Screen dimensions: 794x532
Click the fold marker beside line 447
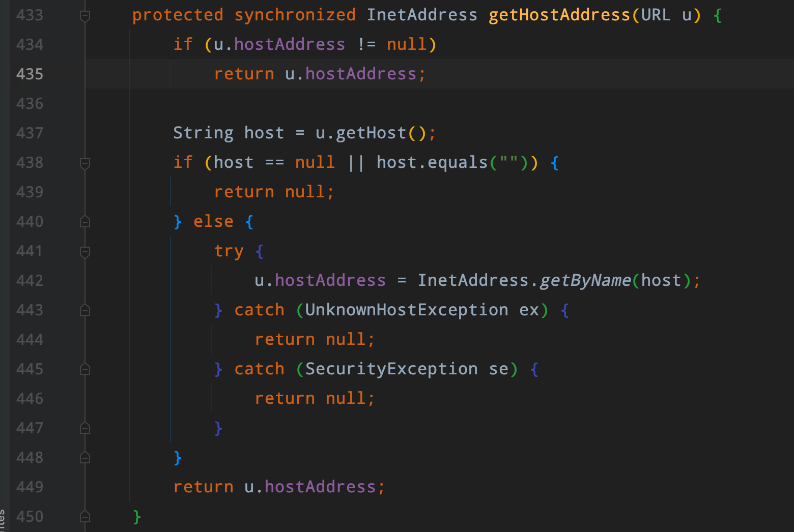[84, 428]
